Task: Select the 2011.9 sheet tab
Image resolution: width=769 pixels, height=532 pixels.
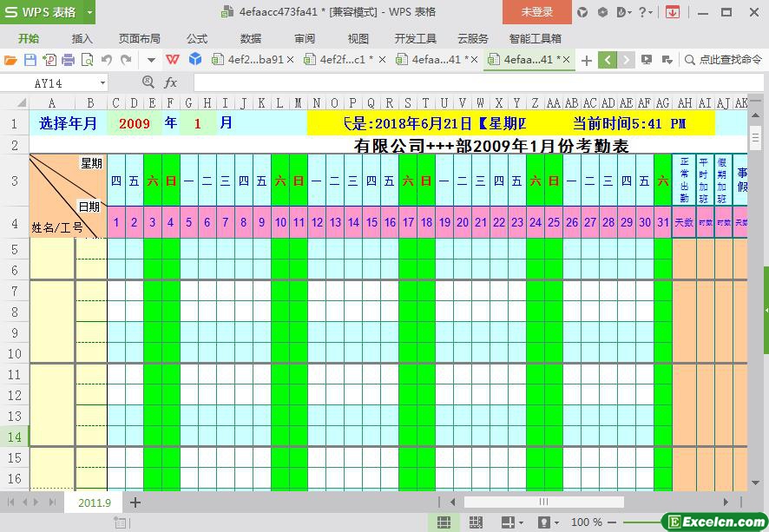Action: point(95,502)
